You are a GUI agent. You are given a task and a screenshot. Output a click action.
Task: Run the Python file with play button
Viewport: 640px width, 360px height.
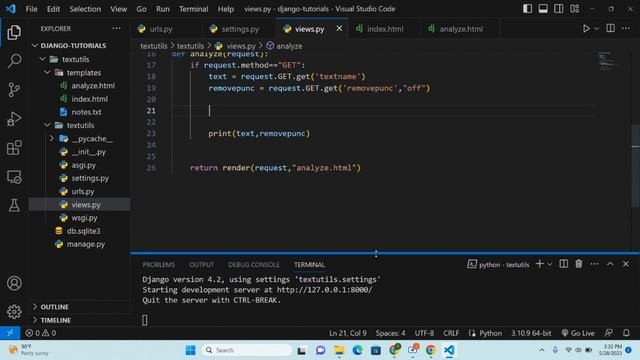[x=586, y=29]
